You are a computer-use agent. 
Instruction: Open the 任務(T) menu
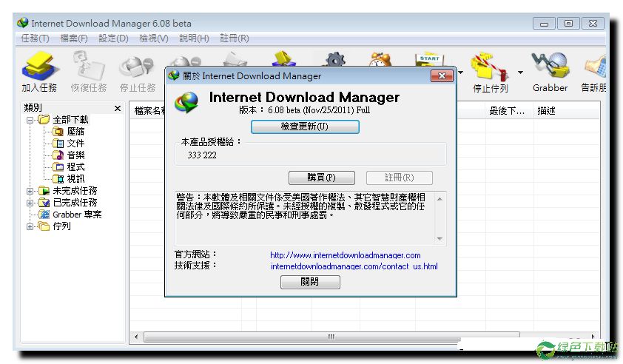coord(35,38)
